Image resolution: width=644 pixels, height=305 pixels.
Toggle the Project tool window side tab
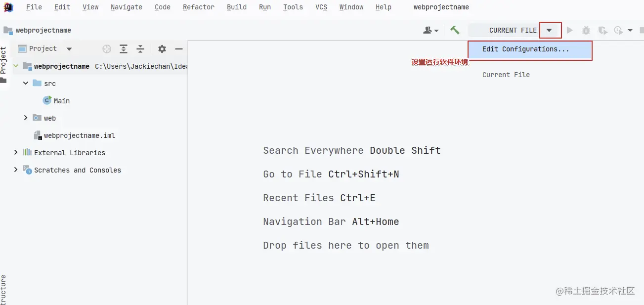pos(4,65)
